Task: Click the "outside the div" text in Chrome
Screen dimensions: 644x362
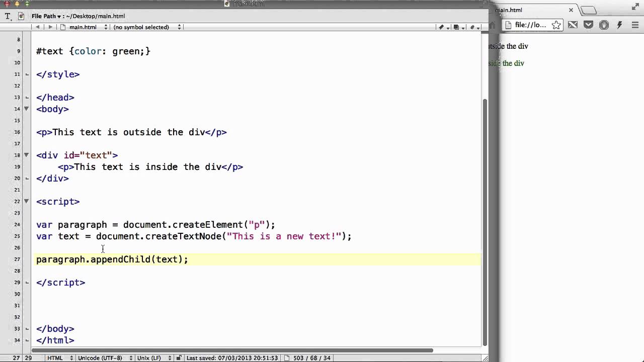Action: pyautogui.click(x=508, y=46)
